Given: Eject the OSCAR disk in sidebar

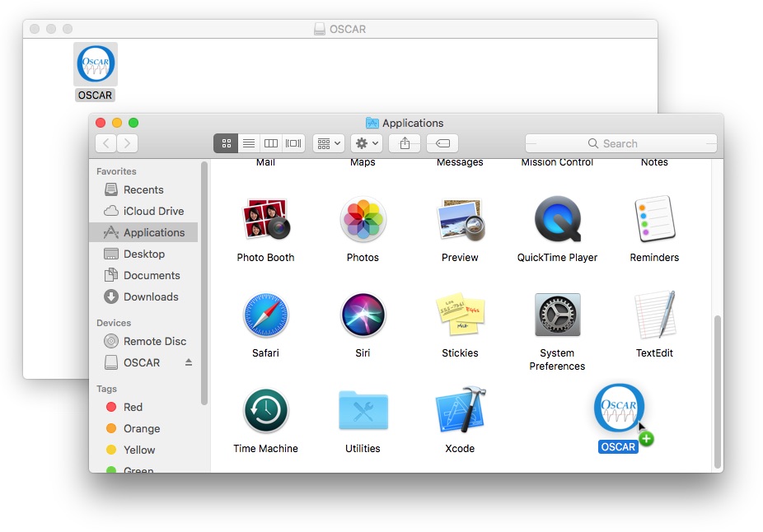Looking at the screenshot, I should click(x=189, y=362).
